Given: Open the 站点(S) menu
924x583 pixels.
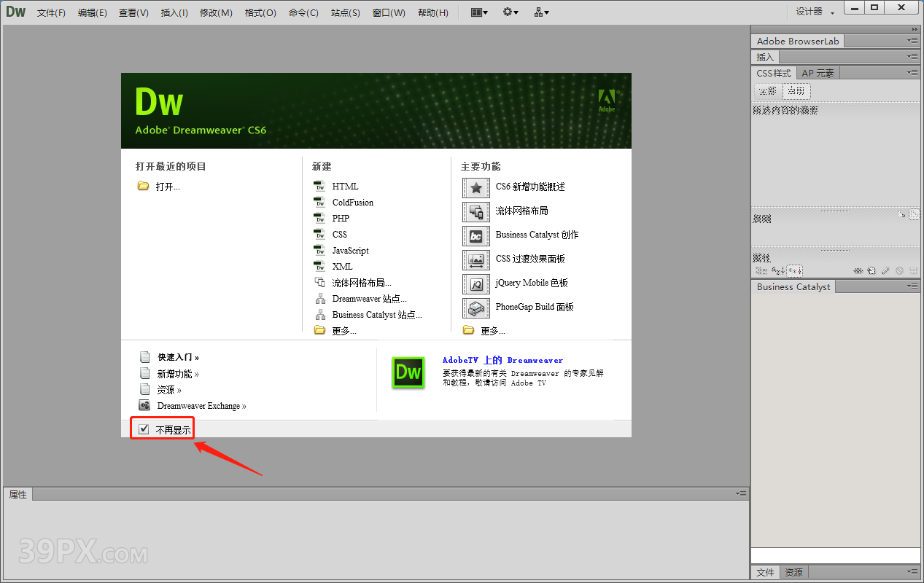Looking at the screenshot, I should (x=345, y=12).
